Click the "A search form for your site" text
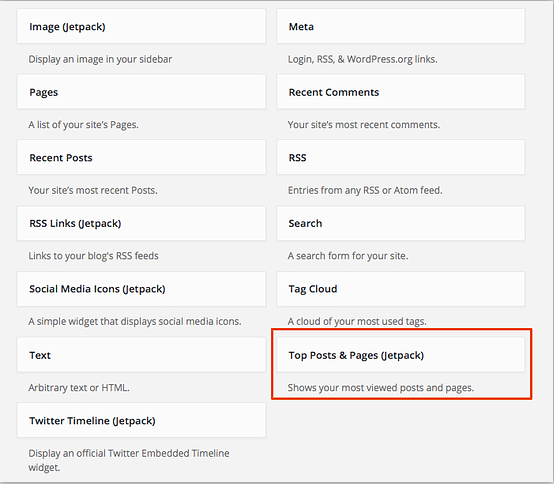554x484 pixels. 348,256
